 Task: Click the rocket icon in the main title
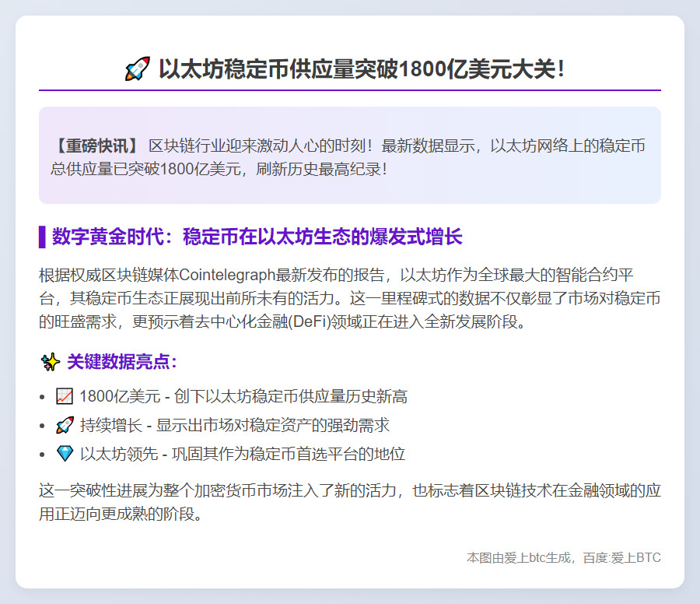tap(138, 68)
